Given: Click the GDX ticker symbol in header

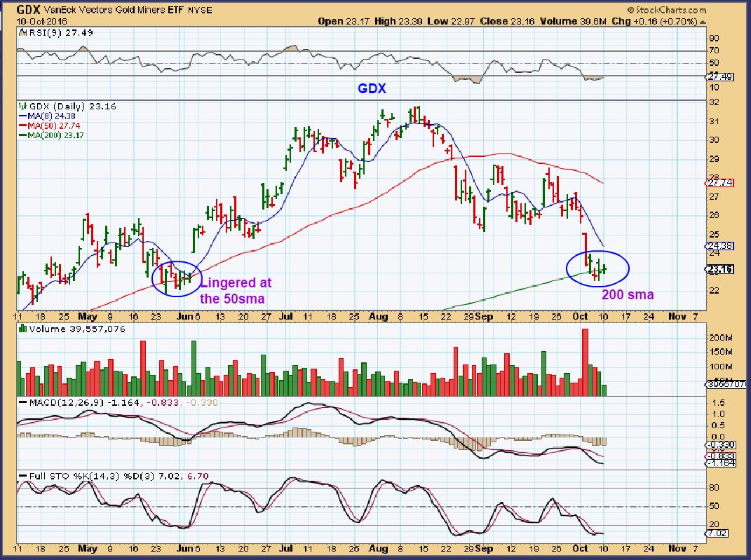Looking at the screenshot, I should (28, 10).
